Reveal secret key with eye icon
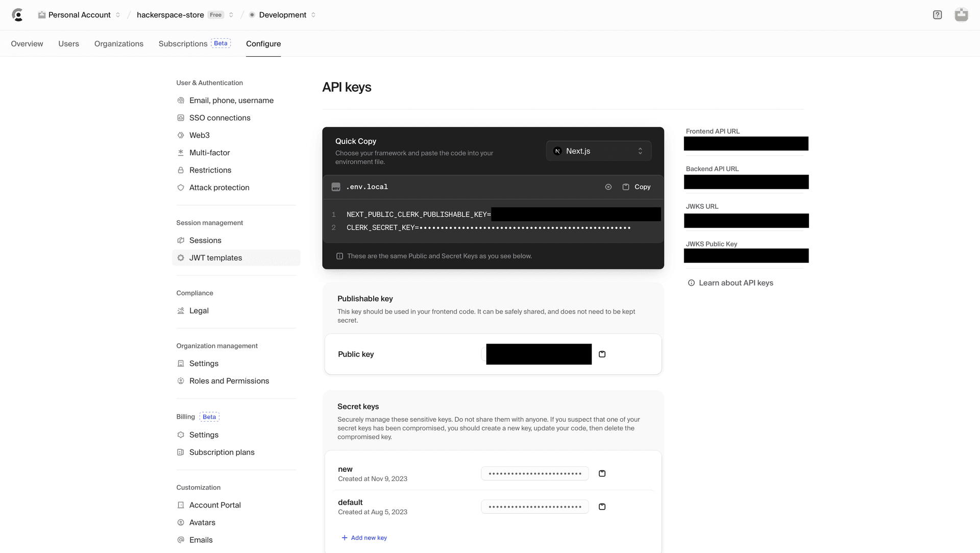 pyautogui.click(x=608, y=187)
